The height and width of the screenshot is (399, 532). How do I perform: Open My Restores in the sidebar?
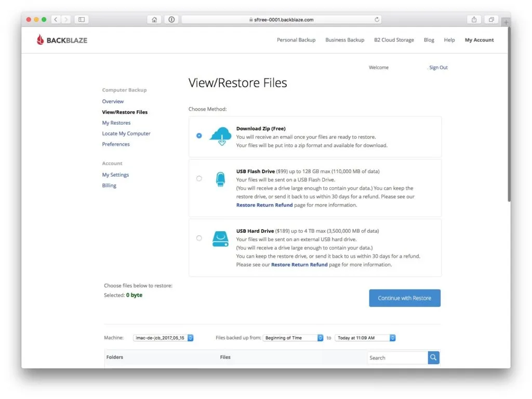[x=116, y=123]
